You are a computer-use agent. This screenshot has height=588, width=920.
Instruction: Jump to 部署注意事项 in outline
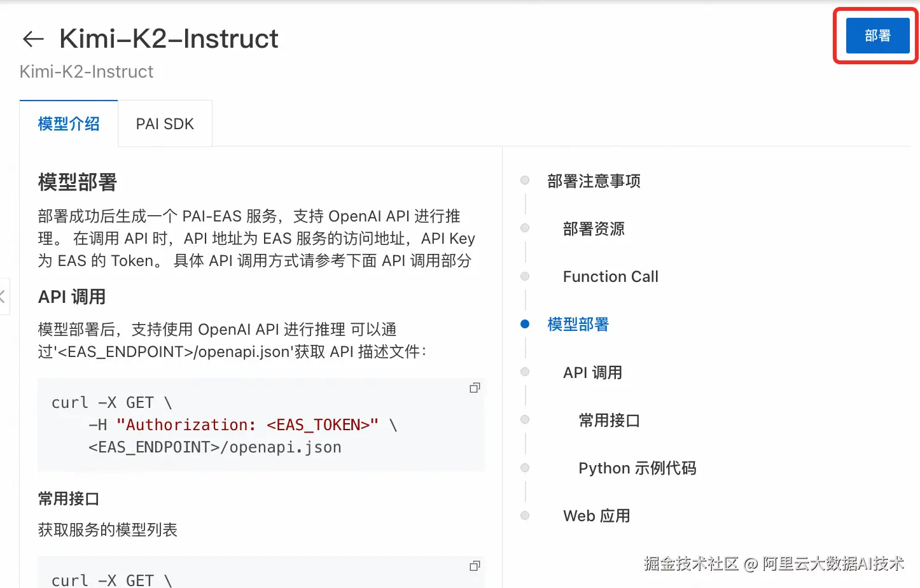click(x=594, y=181)
